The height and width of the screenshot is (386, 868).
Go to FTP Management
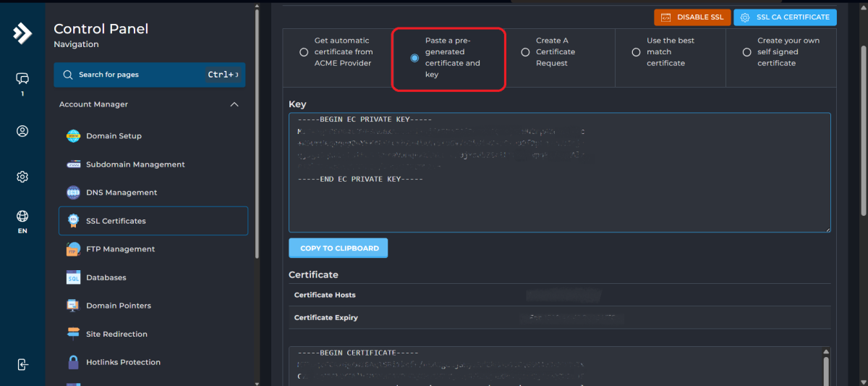(120, 249)
